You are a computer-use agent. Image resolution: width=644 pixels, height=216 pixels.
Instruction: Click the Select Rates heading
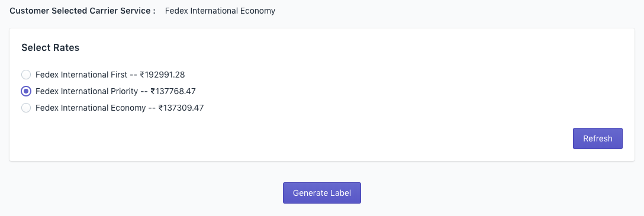click(x=50, y=47)
